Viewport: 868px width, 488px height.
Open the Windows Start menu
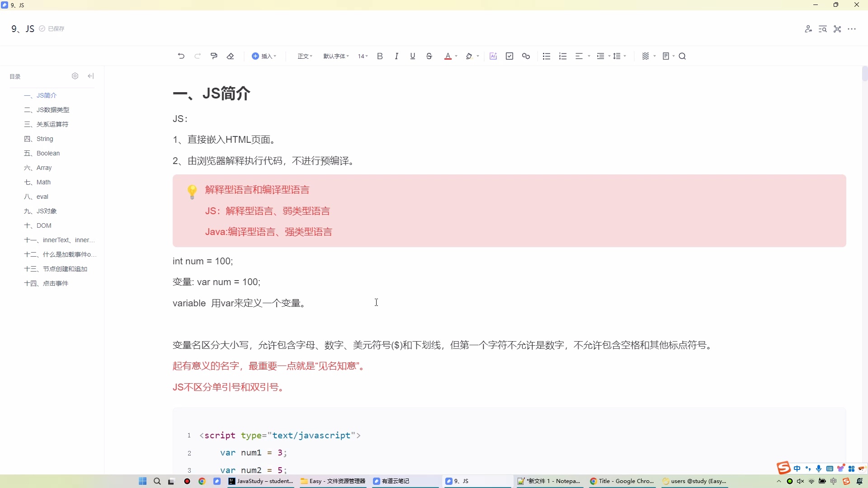[x=142, y=481]
